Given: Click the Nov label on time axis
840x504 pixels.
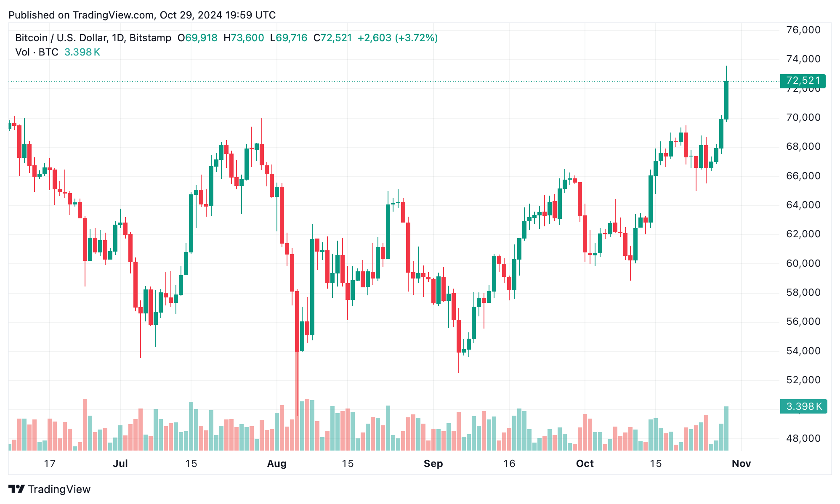Looking at the screenshot, I should coord(741,464).
